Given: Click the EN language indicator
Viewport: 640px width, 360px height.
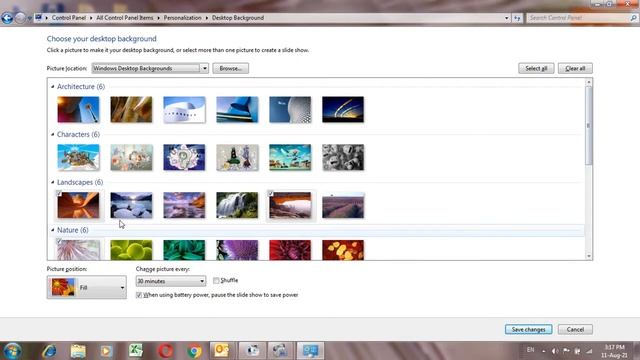Looking at the screenshot, I should point(530,350).
